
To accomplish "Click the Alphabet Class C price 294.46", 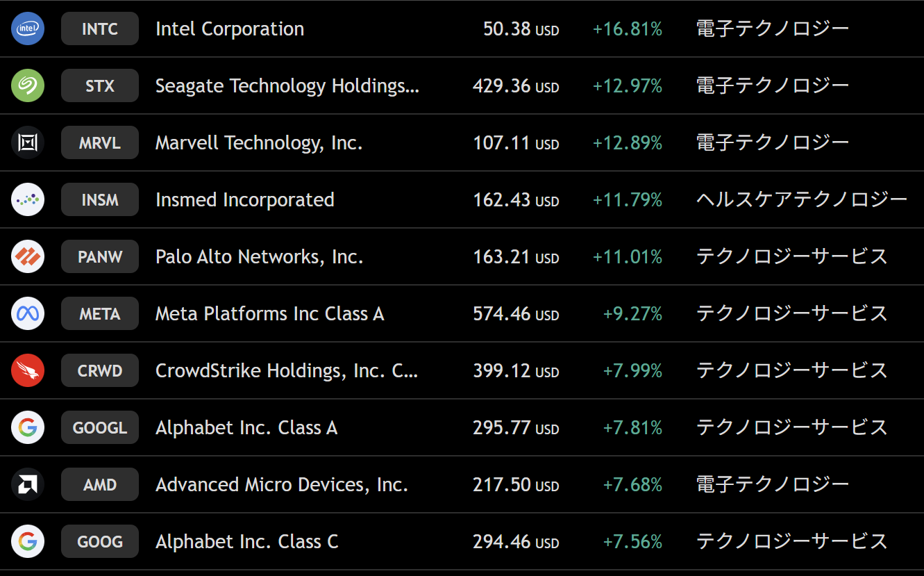I will coord(502,542).
